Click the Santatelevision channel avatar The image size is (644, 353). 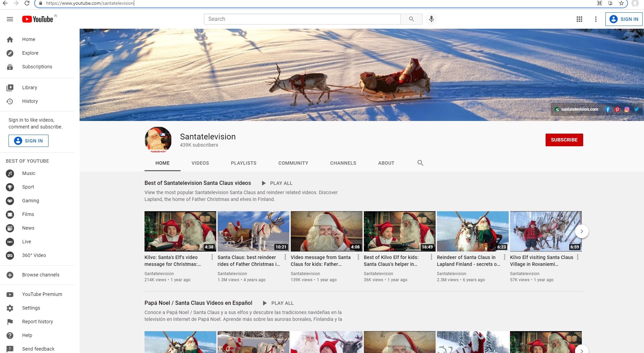pyautogui.click(x=158, y=140)
